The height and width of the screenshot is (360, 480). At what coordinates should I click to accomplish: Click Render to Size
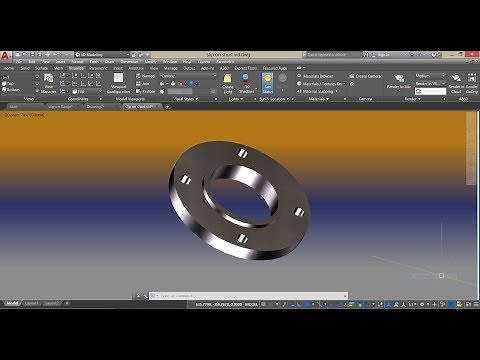click(399, 82)
